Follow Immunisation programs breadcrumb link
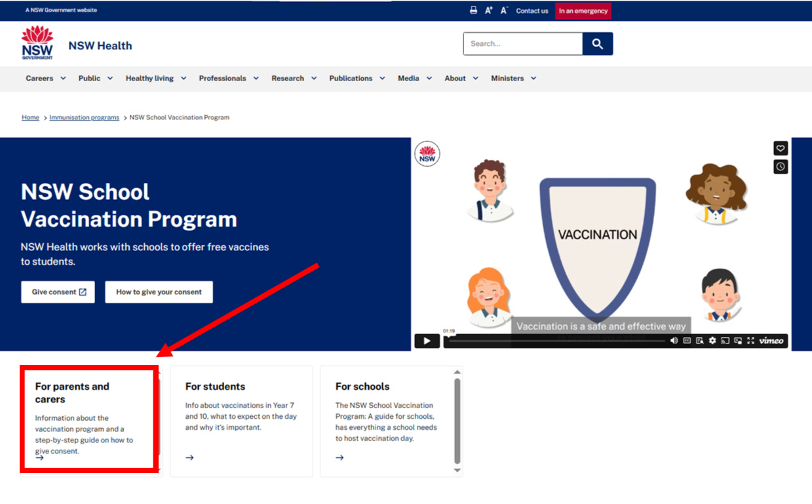This screenshot has width=812, height=504. (85, 117)
